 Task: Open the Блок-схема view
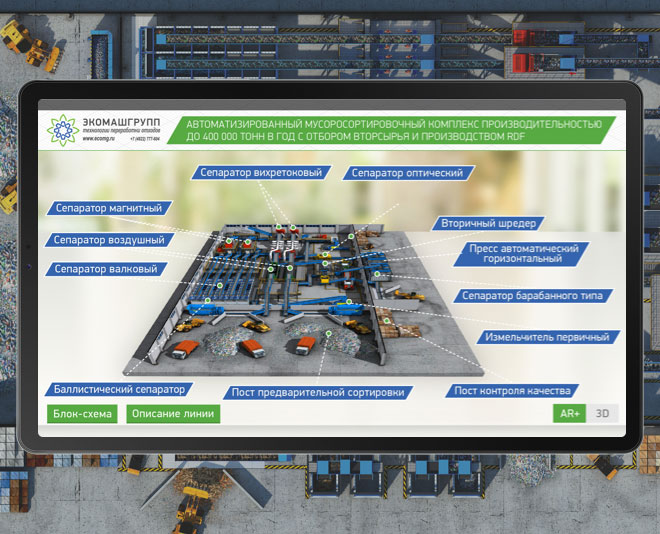click(x=82, y=414)
